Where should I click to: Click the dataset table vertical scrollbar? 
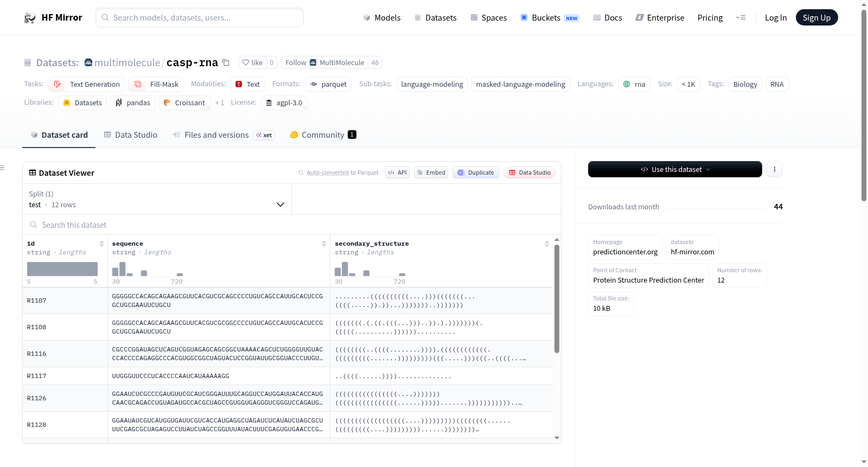tap(557, 298)
